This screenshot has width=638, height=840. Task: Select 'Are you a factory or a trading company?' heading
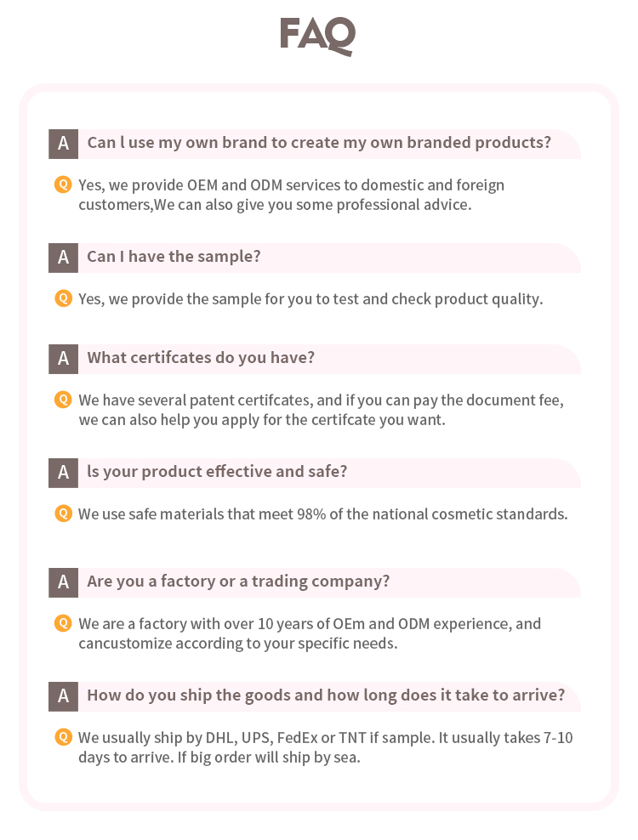click(238, 582)
